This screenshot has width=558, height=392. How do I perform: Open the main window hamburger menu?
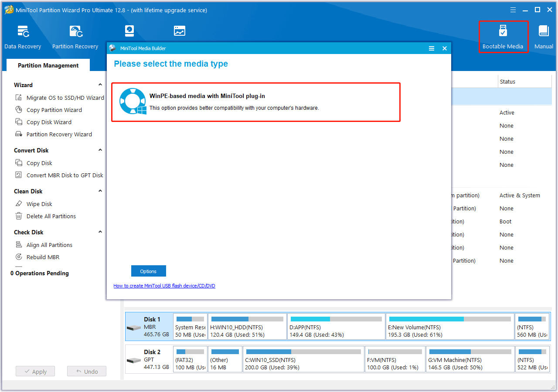[513, 10]
